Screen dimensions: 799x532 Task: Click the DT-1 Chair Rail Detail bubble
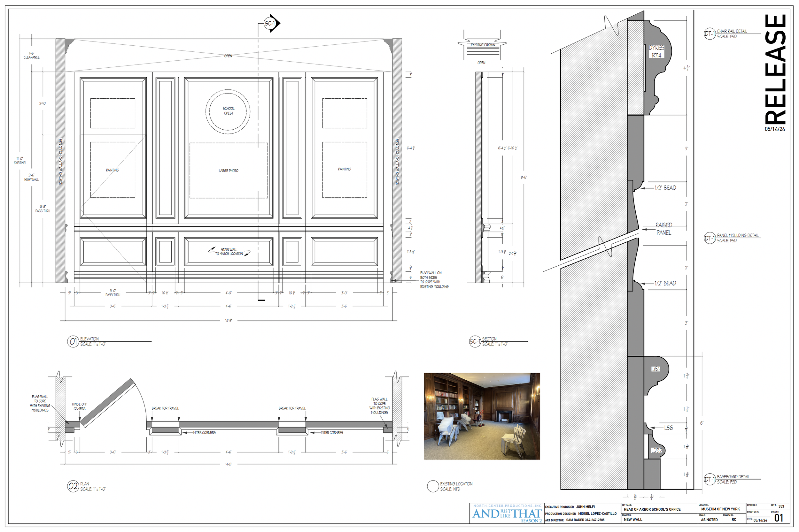tap(710, 34)
